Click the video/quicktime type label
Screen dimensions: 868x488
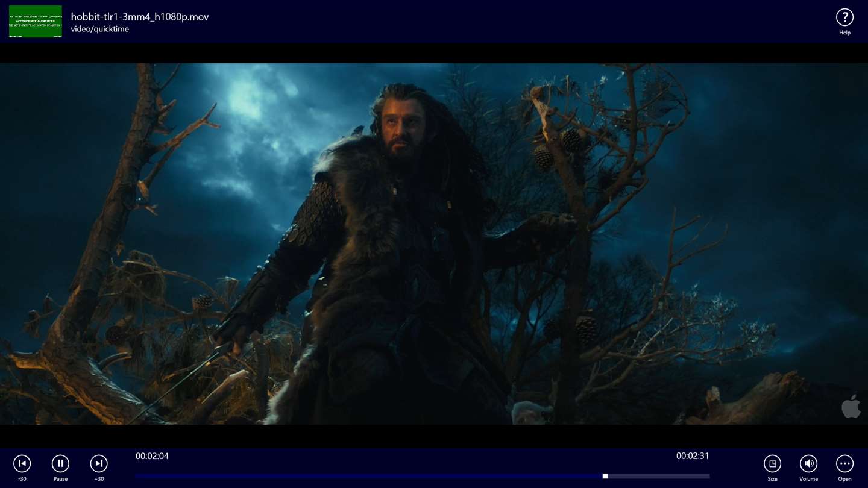100,29
